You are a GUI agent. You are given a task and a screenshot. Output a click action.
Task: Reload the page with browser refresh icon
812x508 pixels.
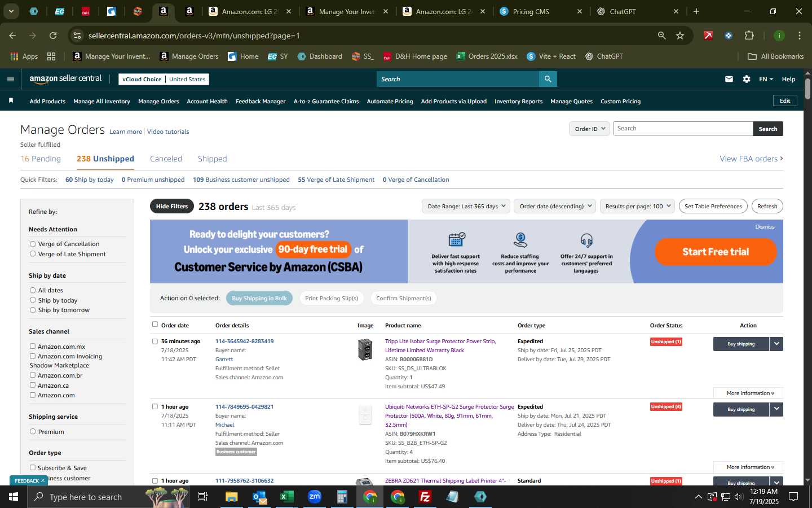pyautogui.click(x=53, y=36)
